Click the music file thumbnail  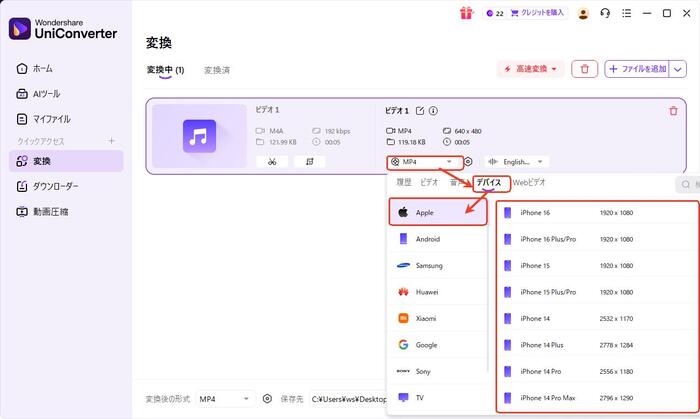click(200, 136)
